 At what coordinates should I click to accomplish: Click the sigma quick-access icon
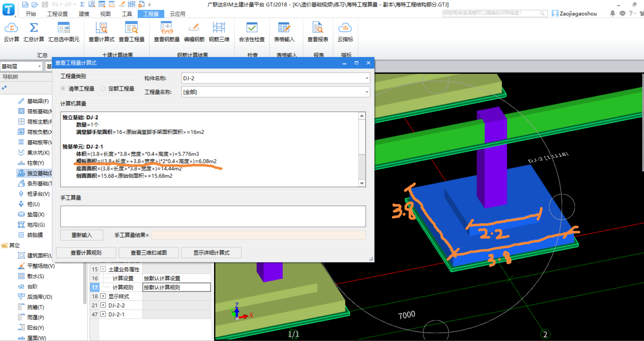point(82,4)
